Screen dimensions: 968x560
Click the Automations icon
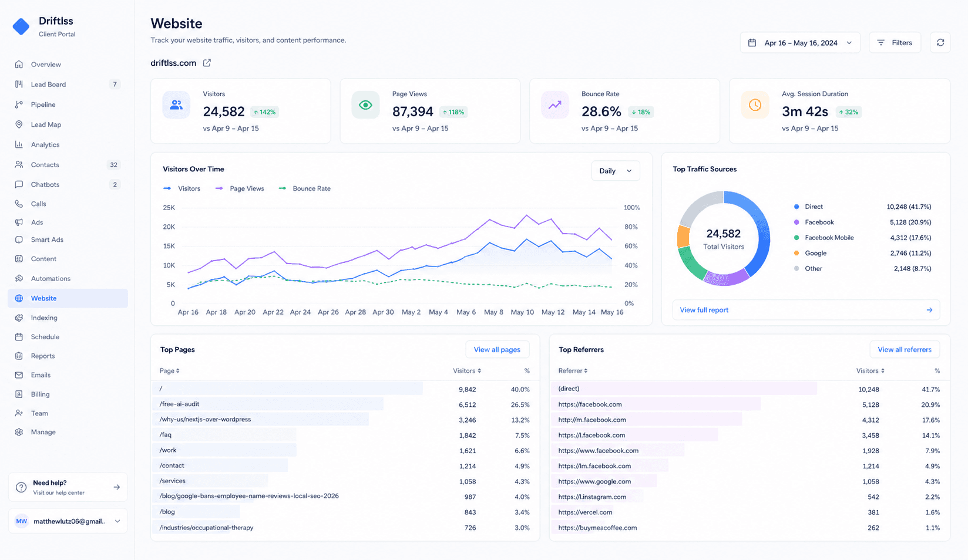[19, 278]
